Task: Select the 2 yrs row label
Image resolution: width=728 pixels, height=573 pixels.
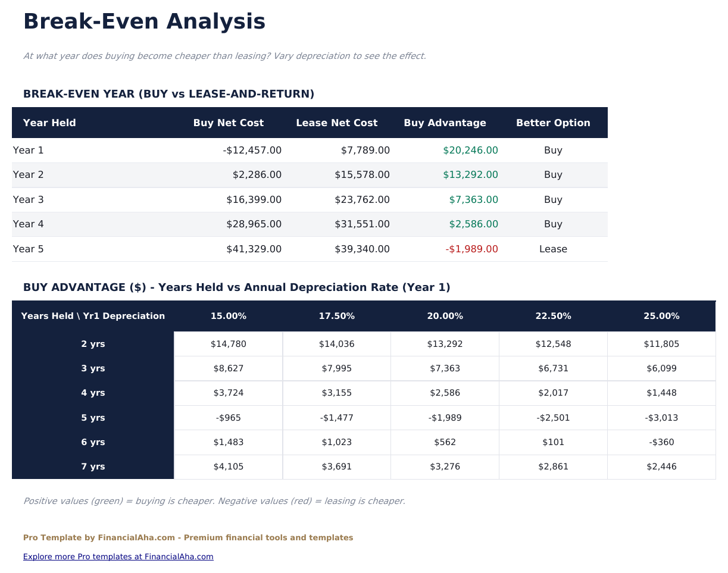Action: pyautogui.click(x=93, y=344)
